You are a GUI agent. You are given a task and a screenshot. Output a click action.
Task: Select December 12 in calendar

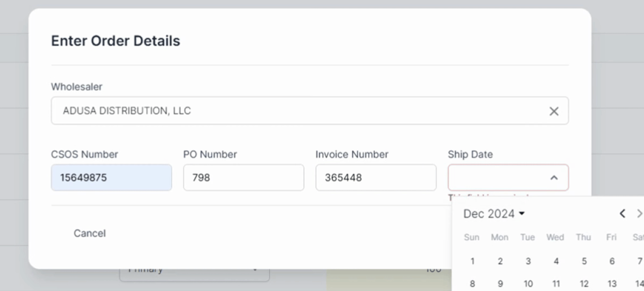[x=584, y=284]
